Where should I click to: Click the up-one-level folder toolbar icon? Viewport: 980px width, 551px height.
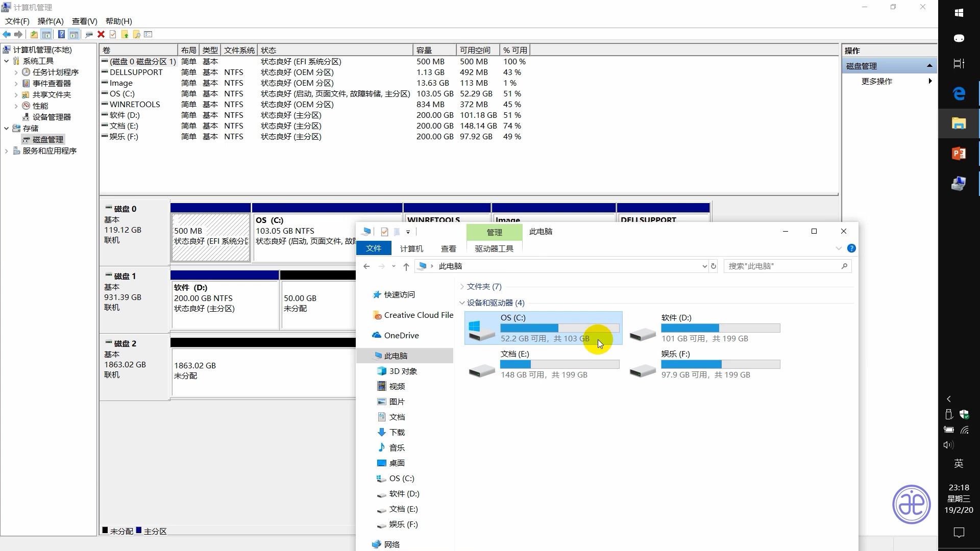tap(34, 34)
